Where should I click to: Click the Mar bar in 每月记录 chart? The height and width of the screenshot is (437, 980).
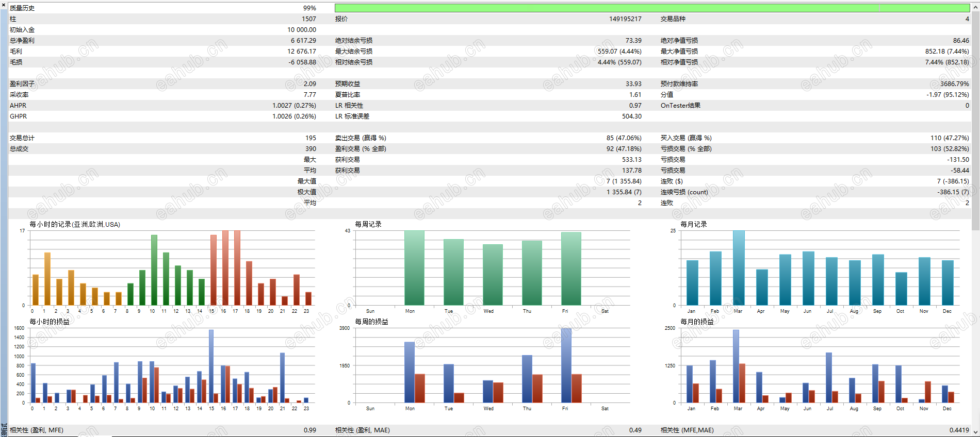click(739, 268)
